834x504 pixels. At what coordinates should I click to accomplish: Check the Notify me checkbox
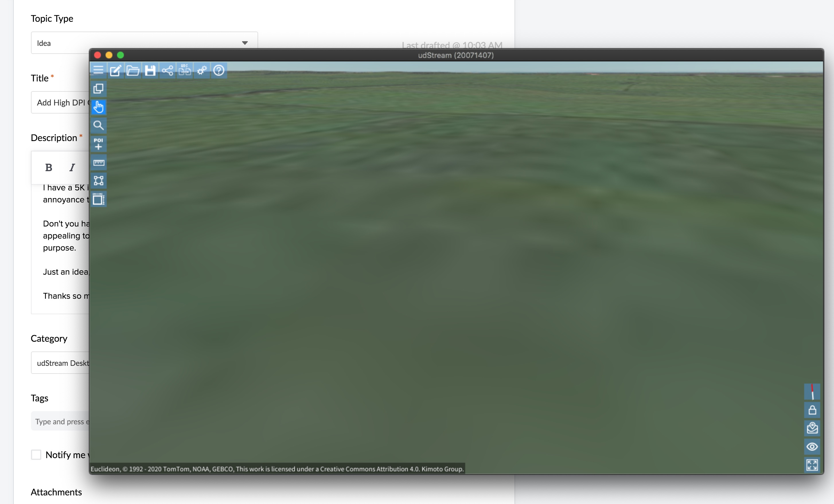[x=36, y=455]
